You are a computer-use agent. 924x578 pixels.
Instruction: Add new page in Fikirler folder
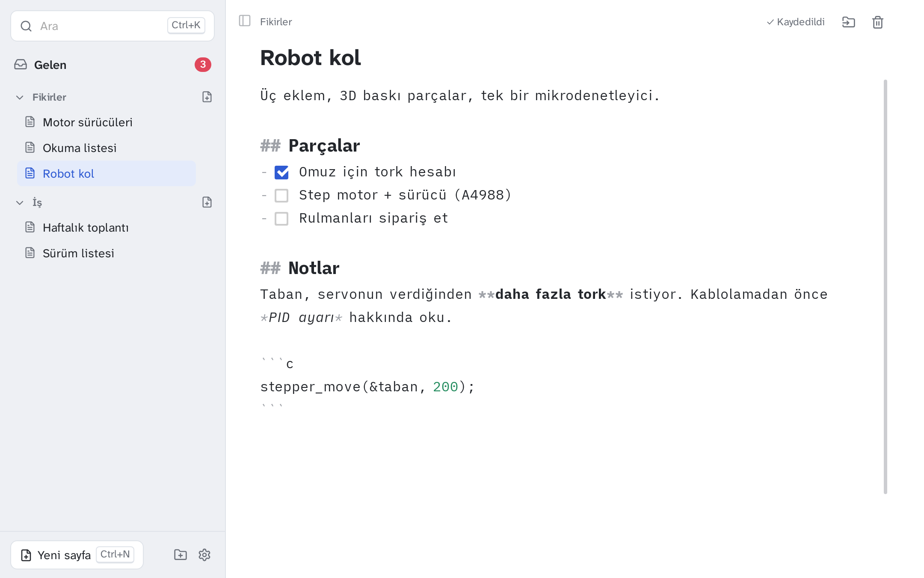207,97
